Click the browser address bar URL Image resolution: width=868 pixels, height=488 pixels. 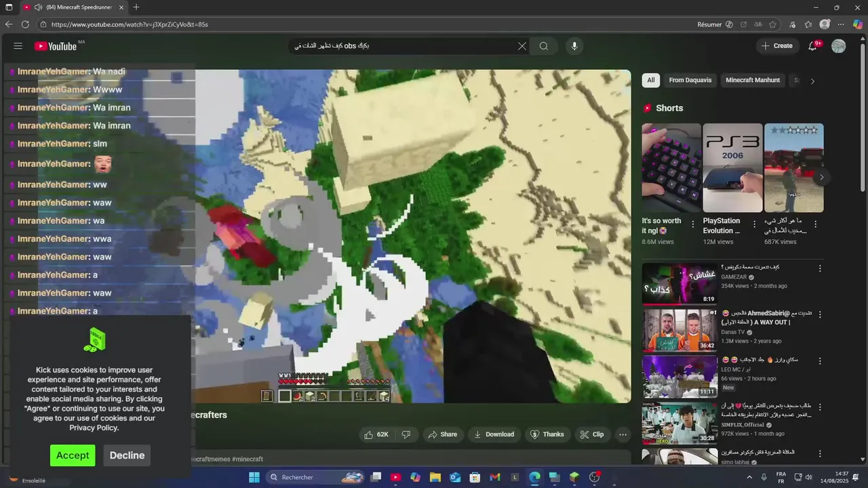tap(130, 24)
